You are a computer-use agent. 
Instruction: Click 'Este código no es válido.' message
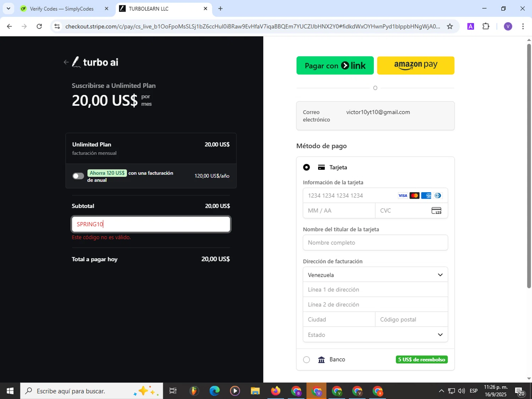pyautogui.click(x=101, y=237)
